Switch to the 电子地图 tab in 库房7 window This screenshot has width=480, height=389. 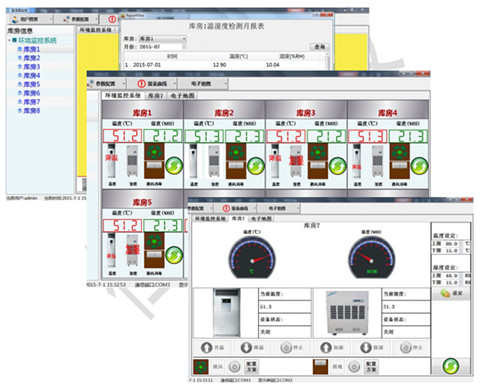pos(261,219)
